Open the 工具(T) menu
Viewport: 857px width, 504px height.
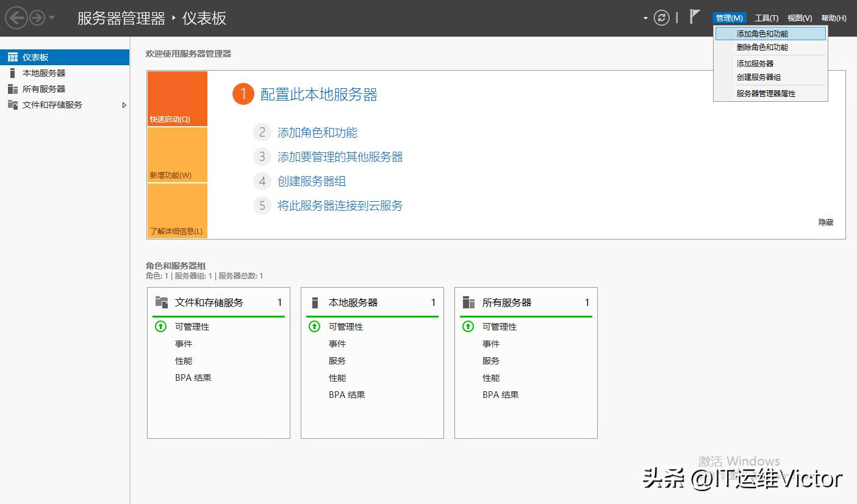click(x=767, y=17)
